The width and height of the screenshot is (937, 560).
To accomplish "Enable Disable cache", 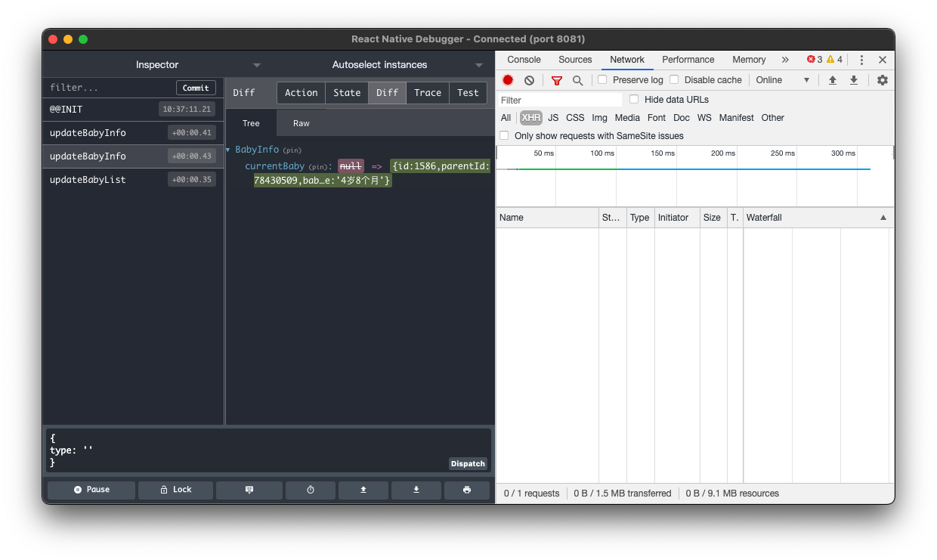I will (x=673, y=79).
